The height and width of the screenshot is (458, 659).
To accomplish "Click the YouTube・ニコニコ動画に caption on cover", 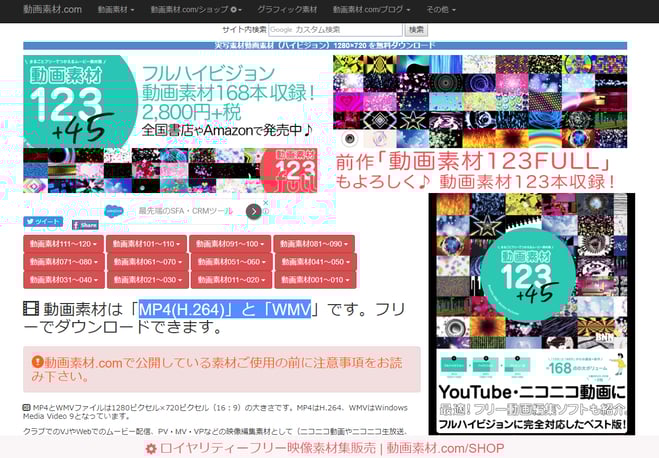I will click(532, 392).
